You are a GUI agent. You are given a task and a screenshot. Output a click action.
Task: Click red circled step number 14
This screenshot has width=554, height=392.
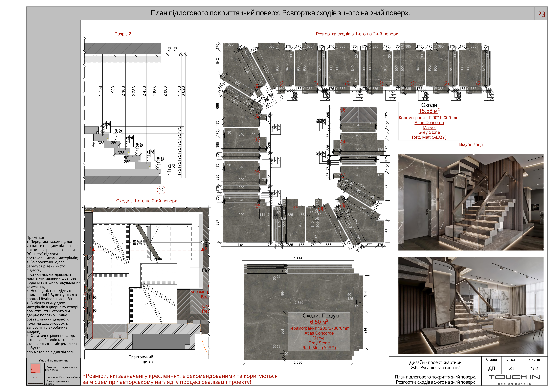tap(295, 209)
